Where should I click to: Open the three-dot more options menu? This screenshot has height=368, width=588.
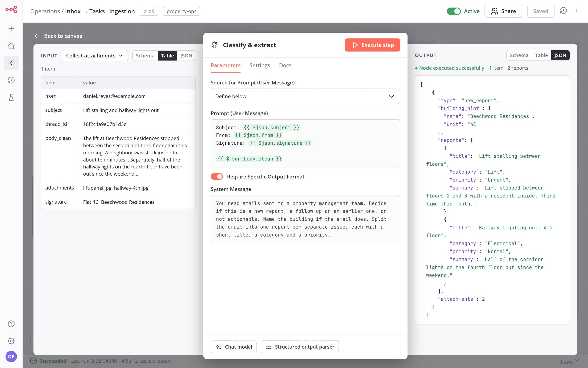[576, 11]
